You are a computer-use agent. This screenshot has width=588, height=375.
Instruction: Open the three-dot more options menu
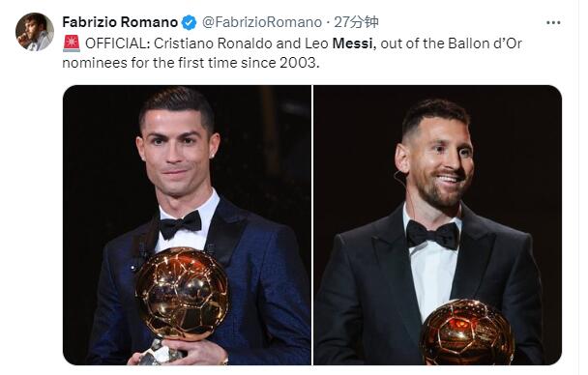pyautogui.click(x=553, y=23)
